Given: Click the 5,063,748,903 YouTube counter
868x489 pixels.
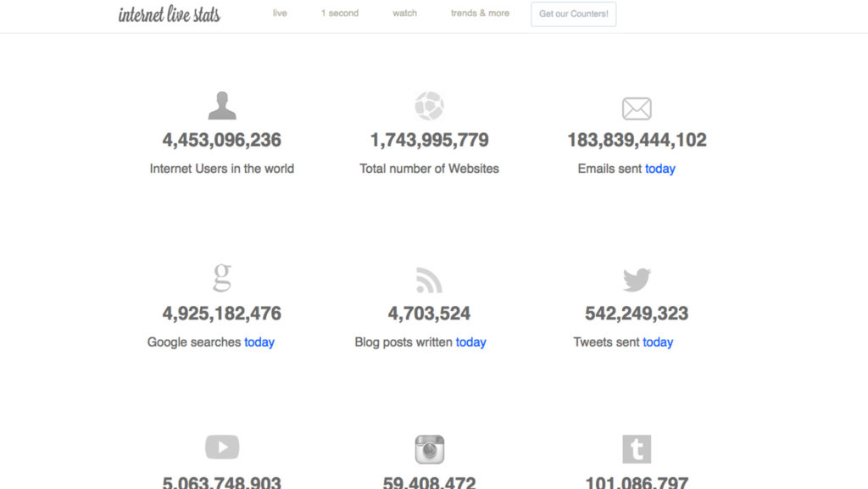Looking at the screenshot, I should point(222,482).
